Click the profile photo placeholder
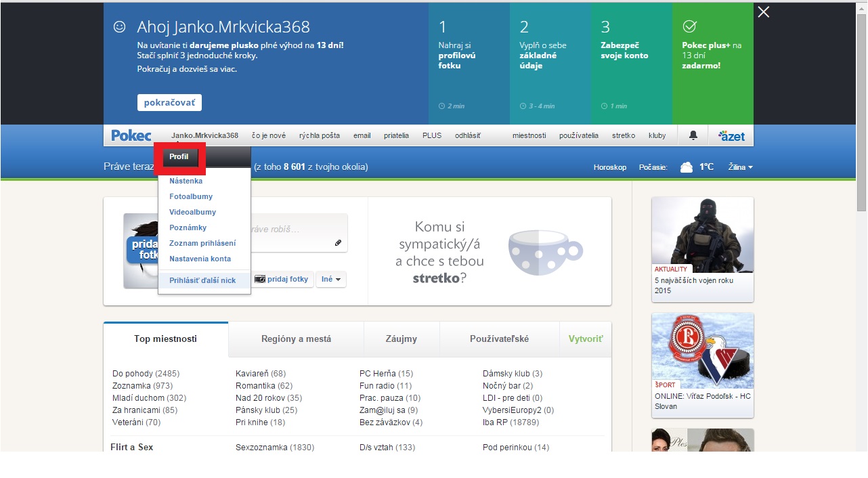868x478 pixels. [x=141, y=251]
